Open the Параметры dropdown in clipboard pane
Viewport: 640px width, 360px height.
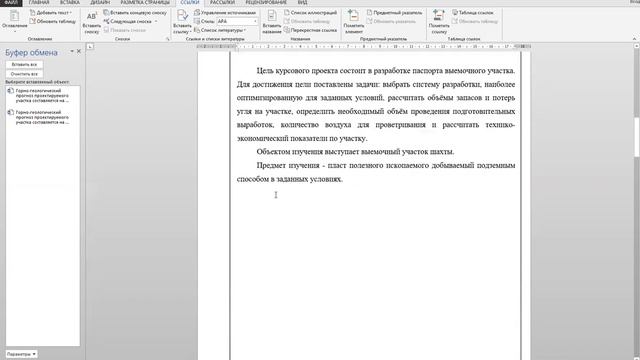(x=22, y=354)
